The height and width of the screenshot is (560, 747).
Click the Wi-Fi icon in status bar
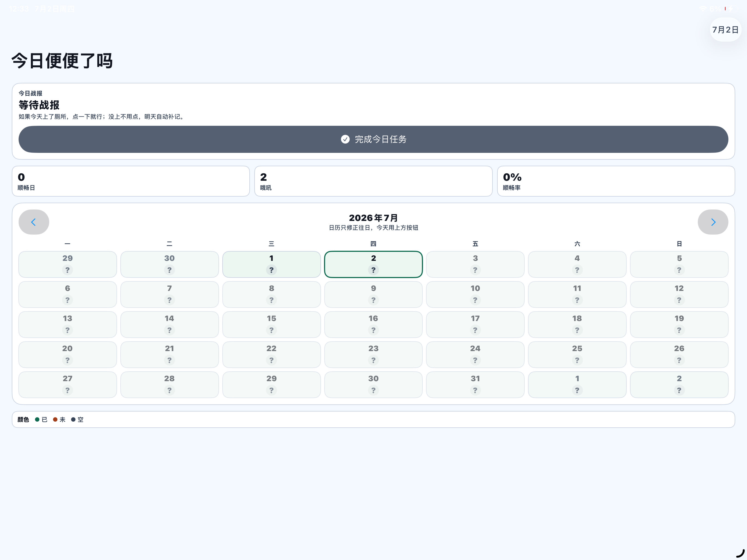(x=703, y=9)
